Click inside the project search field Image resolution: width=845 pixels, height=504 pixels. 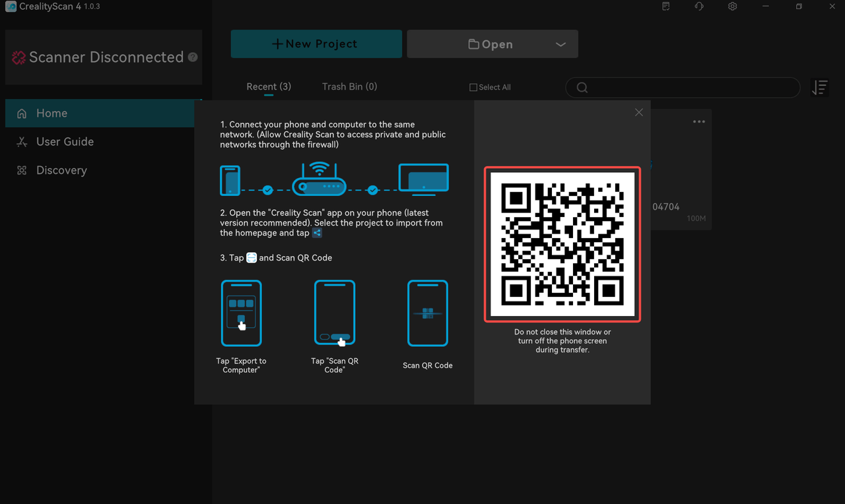683,88
